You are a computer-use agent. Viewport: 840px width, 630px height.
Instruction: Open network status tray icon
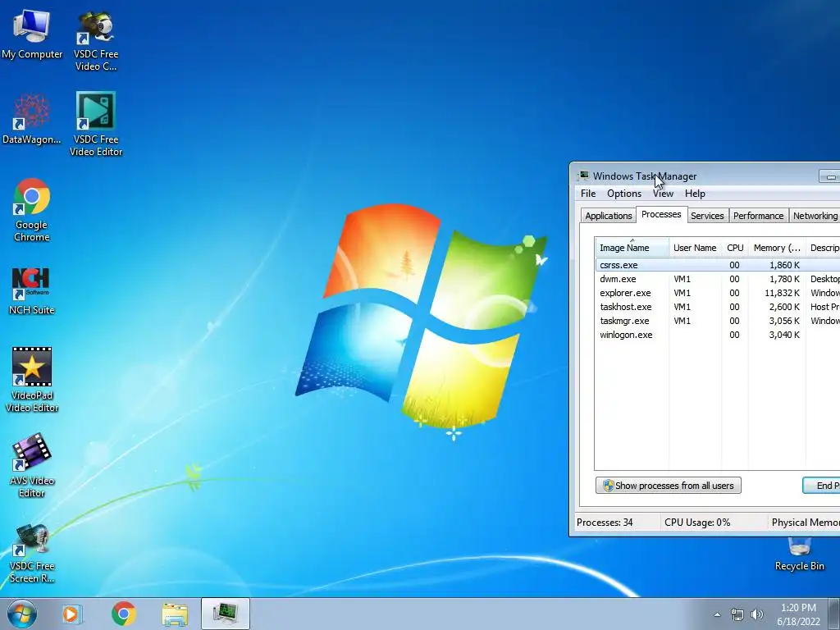[737, 614]
